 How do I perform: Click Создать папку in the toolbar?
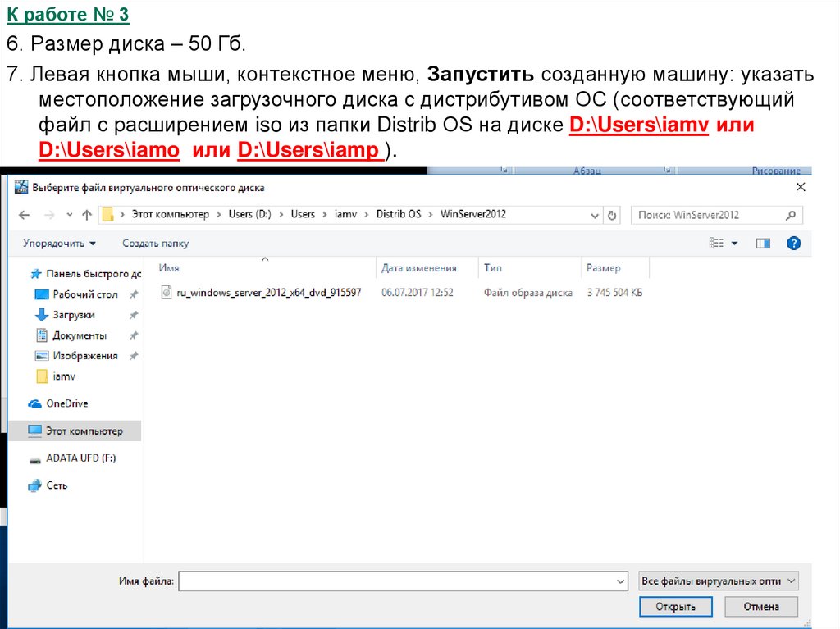[x=155, y=244]
